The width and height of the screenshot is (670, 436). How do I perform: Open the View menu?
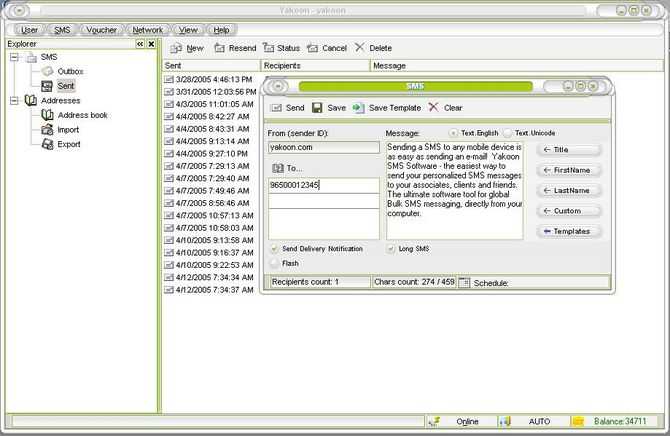(188, 30)
